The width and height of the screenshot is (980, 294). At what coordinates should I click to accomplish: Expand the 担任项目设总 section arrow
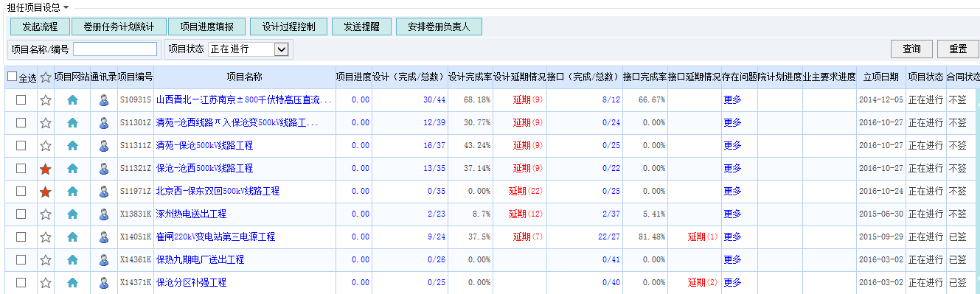pos(66,7)
